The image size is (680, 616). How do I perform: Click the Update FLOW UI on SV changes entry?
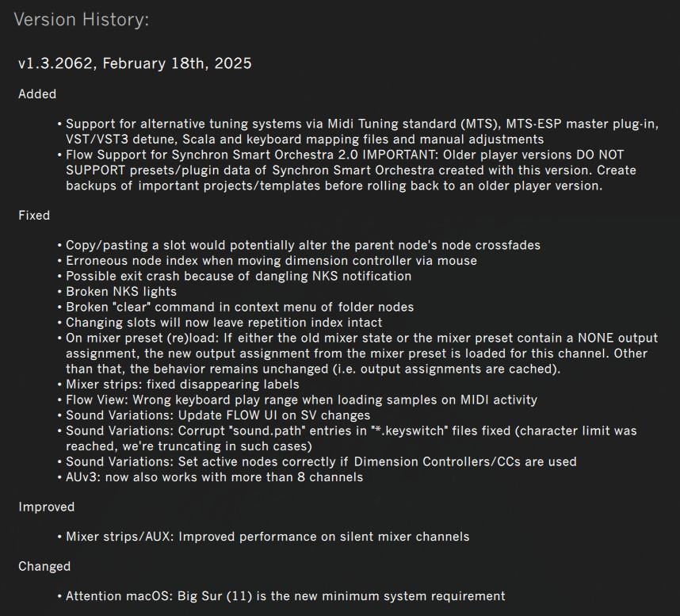(218, 415)
